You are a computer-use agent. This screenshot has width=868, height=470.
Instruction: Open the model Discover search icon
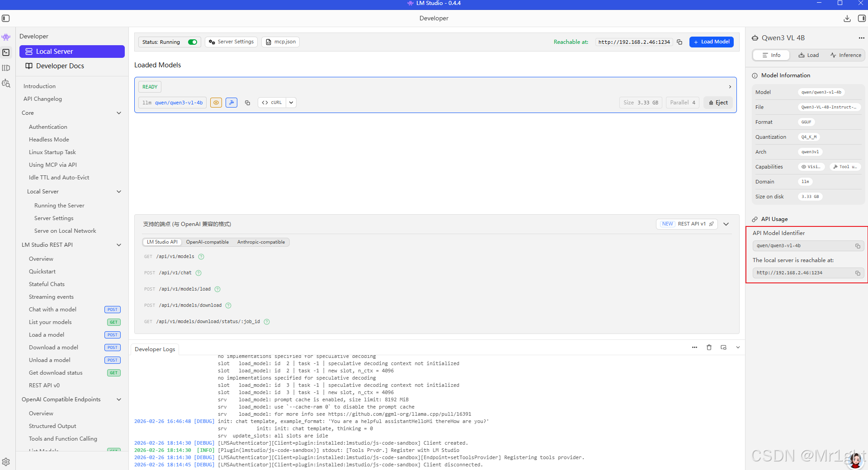click(x=6, y=83)
